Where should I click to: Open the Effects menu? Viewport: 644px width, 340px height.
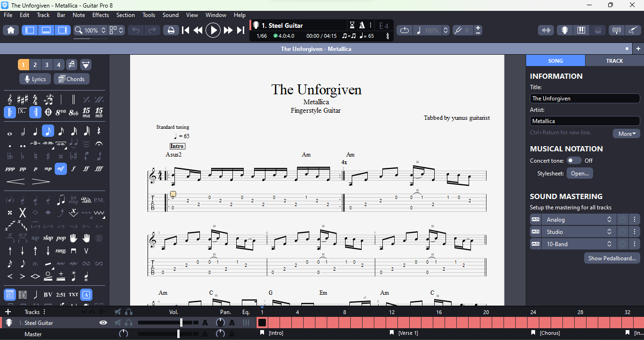coord(100,15)
